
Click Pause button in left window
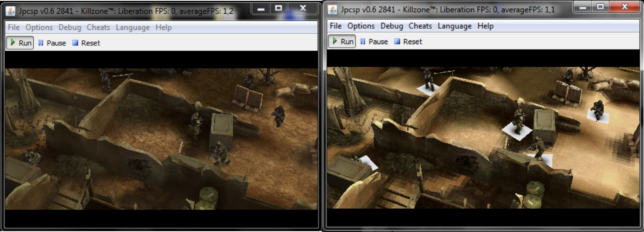pyautogui.click(x=52, y=43)
